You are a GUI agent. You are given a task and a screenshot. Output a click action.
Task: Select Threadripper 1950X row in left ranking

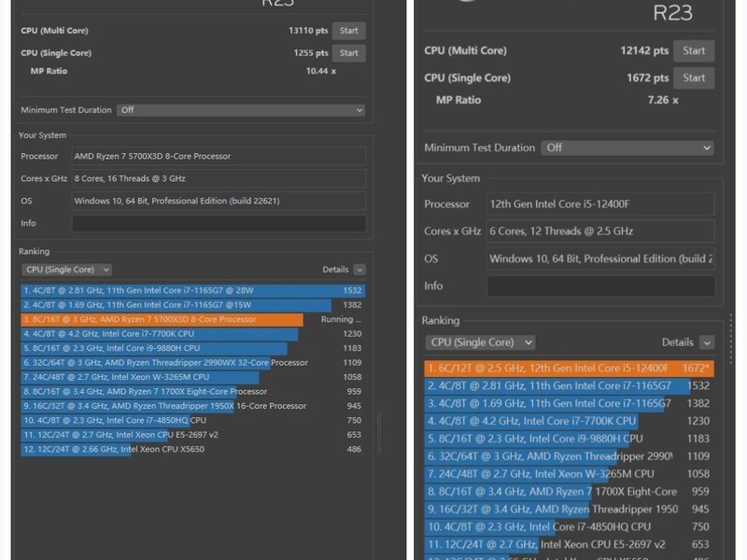coord(193,406)
